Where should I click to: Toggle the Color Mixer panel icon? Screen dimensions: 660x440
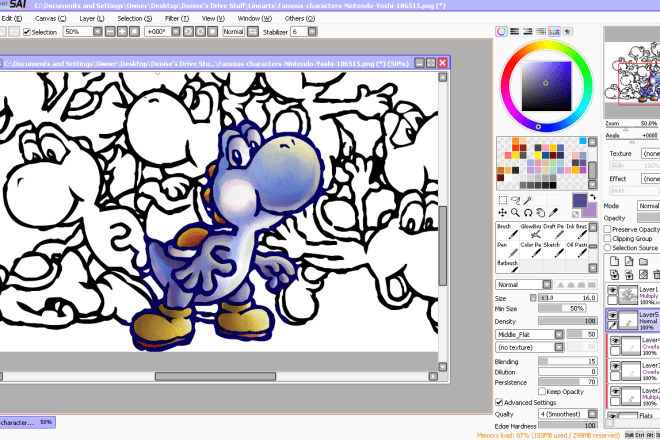pos(541,32)
